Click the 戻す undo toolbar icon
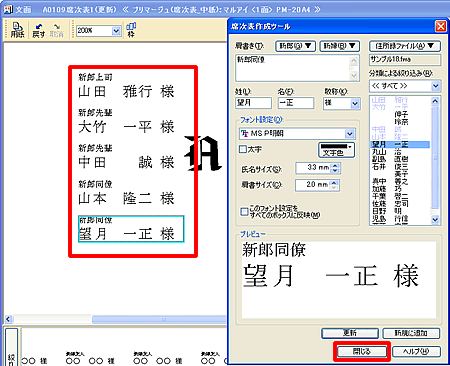The width and height of the screenshot is (450, 366). [38, 30]
